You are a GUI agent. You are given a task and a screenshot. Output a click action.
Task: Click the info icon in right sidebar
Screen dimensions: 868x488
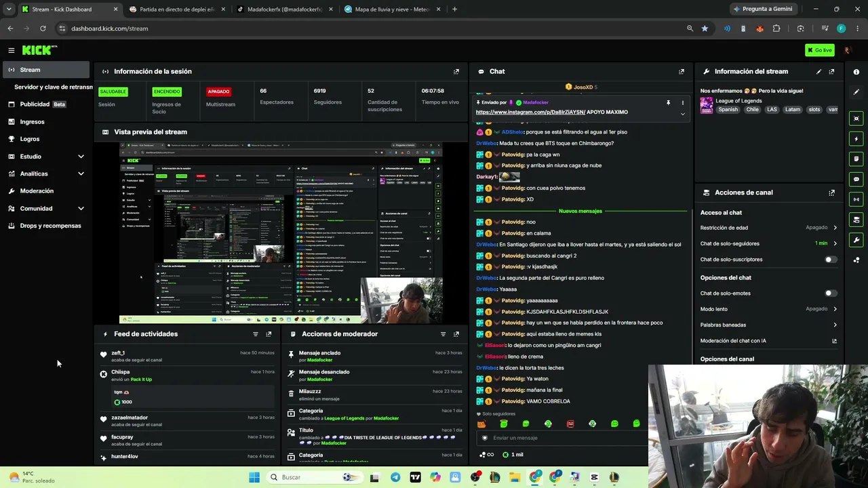(x=856, y=72)
